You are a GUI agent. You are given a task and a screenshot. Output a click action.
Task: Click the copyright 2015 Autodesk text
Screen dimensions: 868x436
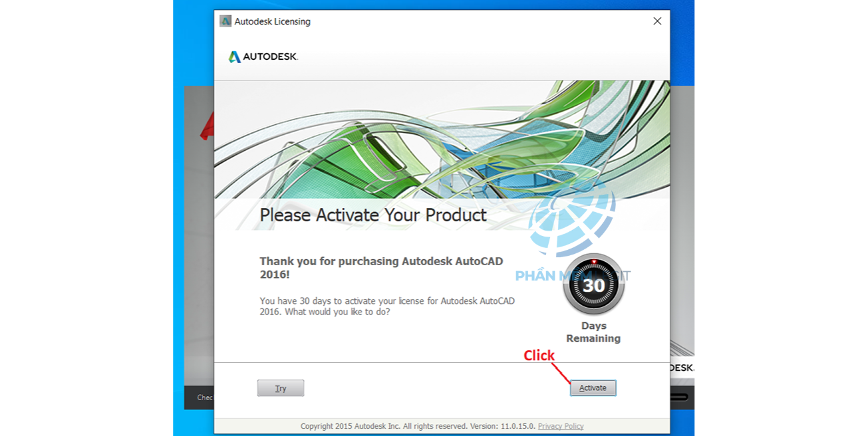(x=418, y=426)
